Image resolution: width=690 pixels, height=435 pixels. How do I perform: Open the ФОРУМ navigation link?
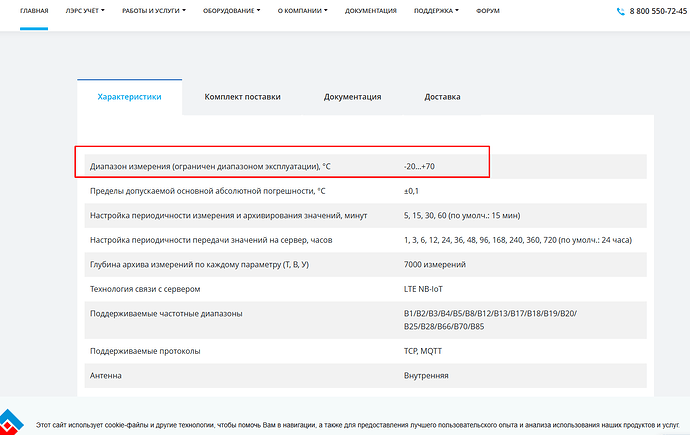[x=489, y=11]
